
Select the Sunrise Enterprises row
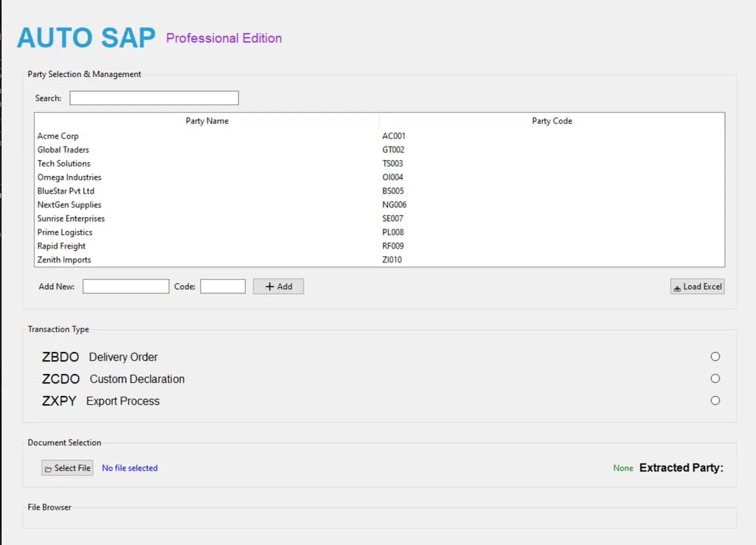[x=379, y=219]
